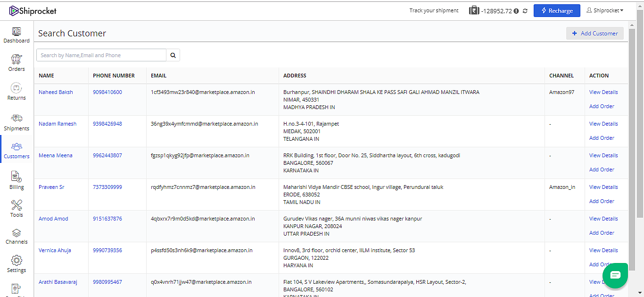
Task: Click Track your shipment link
Action: [x=434, y=10]
